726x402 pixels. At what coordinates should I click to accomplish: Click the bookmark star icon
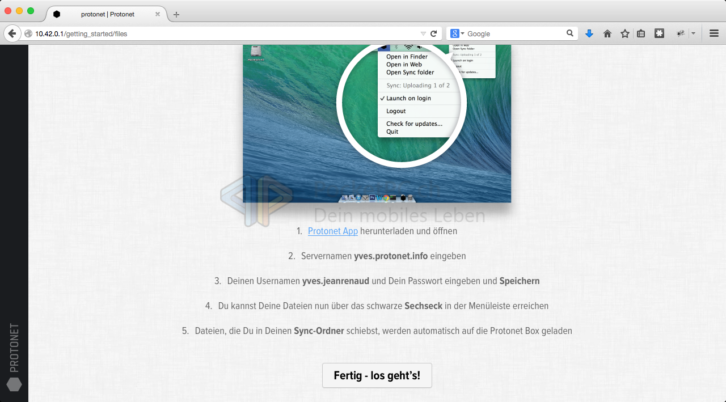click(x=625, y=33)
